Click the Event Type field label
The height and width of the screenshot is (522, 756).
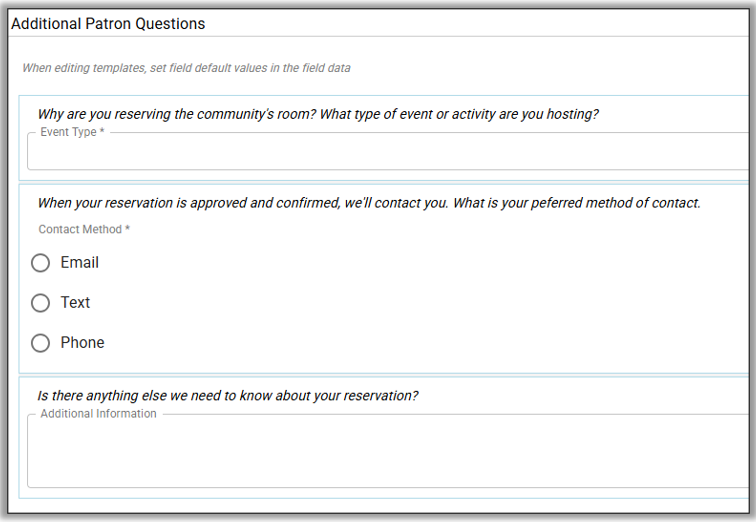tap(68, 132)
